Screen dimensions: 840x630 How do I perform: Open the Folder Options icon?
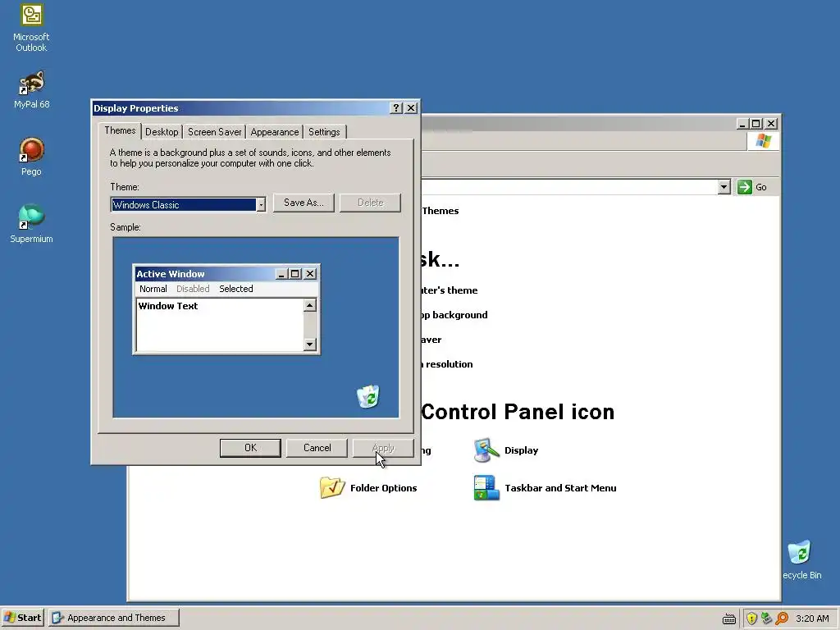(368, 487)
